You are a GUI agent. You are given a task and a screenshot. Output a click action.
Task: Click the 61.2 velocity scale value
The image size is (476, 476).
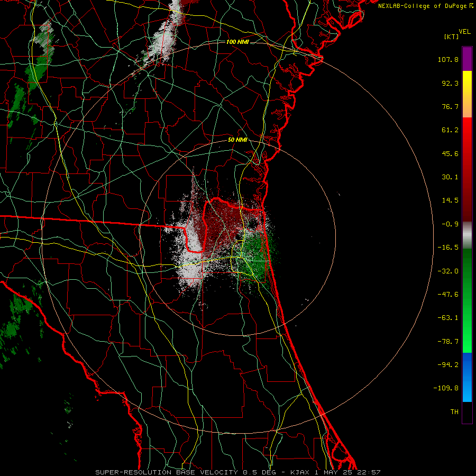click(450, 130)
